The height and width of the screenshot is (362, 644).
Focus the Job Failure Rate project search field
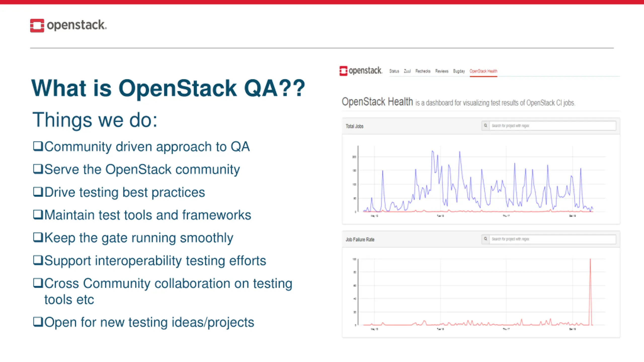[553, 239]
